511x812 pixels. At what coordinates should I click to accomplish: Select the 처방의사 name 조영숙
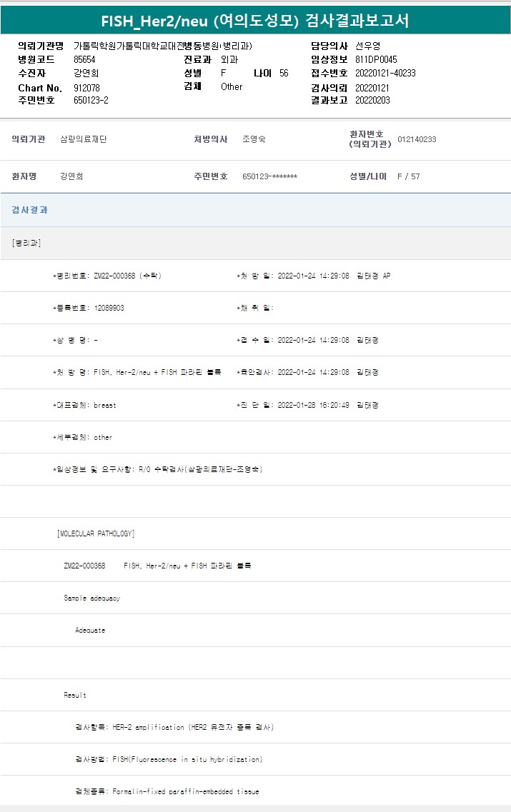pos(254,139)
